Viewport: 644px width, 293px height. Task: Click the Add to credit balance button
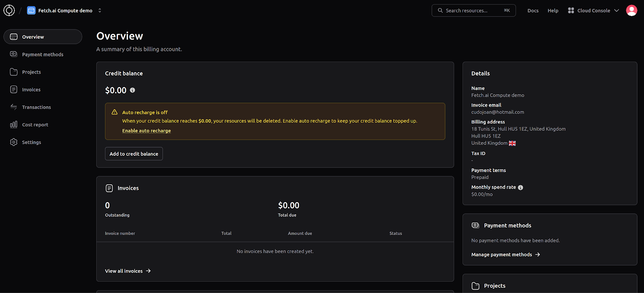134,154
